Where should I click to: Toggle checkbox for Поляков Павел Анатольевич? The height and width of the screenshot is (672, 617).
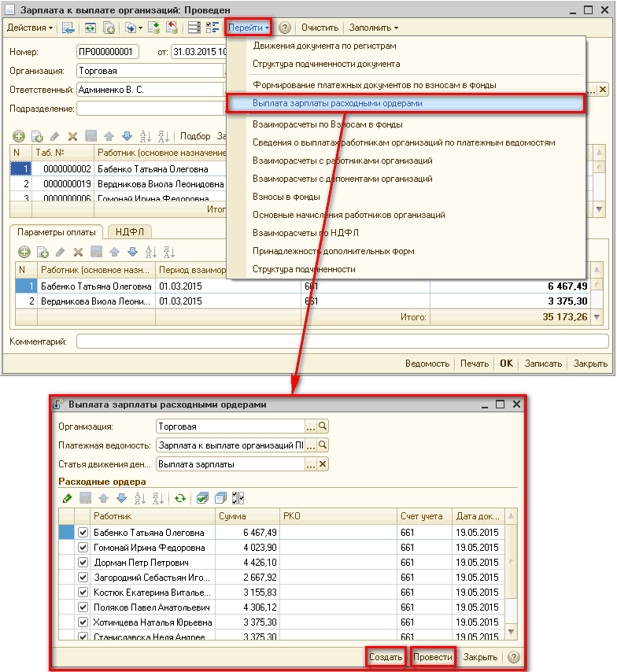pyautogui.click(x=83, y=607)
